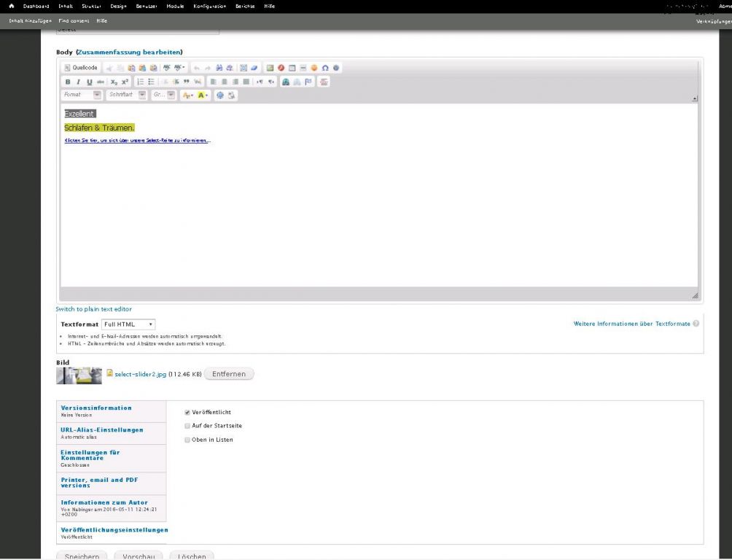Click the italic formatting icon
732x560 pixels.
pos(78,82)
